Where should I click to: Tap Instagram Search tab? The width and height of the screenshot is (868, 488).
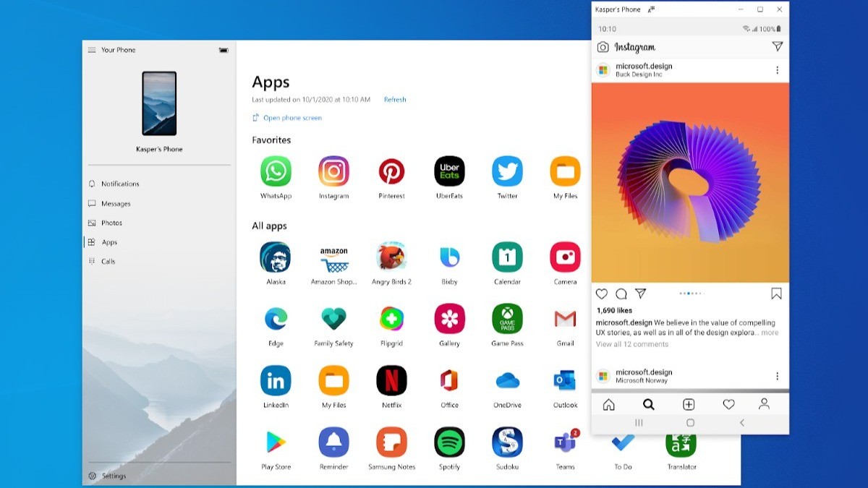[x=649, y=405]
